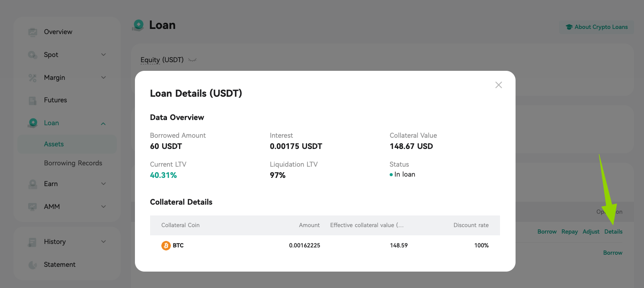Click the Equity (USDT) label
This screenshot has width=644, height=288.
162,60
